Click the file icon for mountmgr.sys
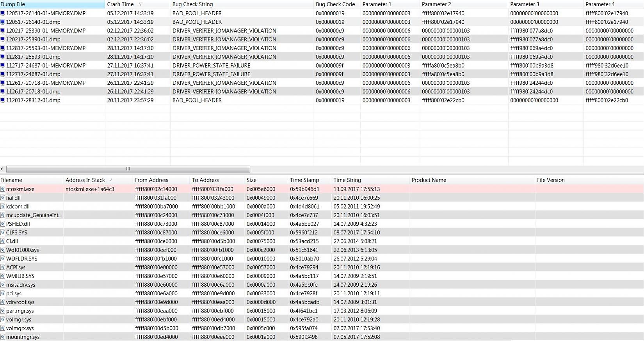The width and height of the screenshot is (644, 341). (x=3, y=337)
